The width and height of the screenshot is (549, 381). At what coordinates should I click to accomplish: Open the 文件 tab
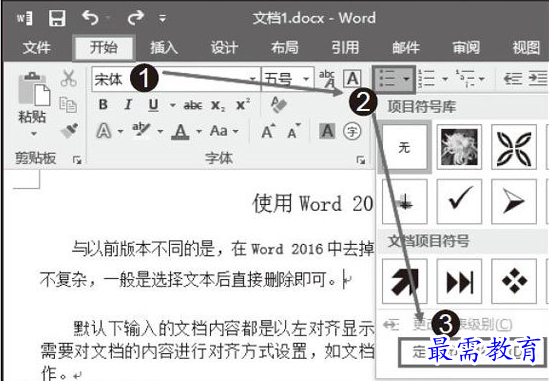[37, 48]
